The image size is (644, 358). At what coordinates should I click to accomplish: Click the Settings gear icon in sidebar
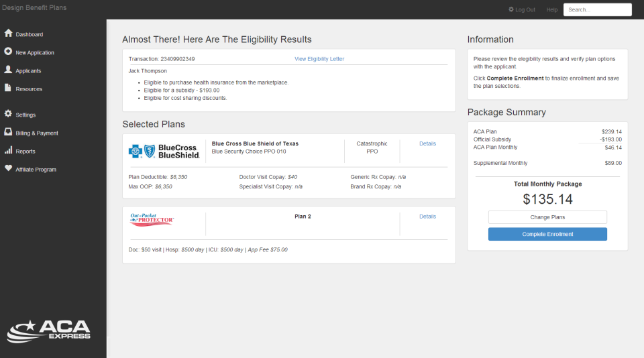pos(8,114)
